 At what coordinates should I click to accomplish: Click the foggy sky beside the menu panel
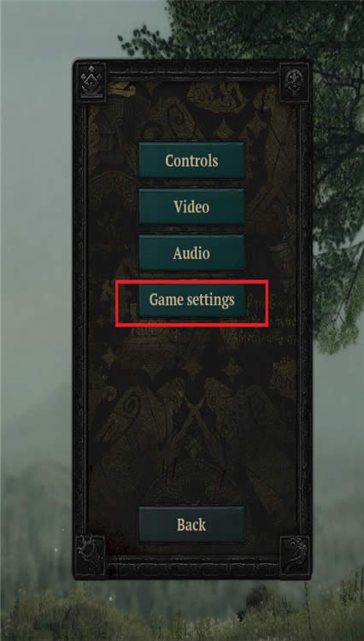37,204
